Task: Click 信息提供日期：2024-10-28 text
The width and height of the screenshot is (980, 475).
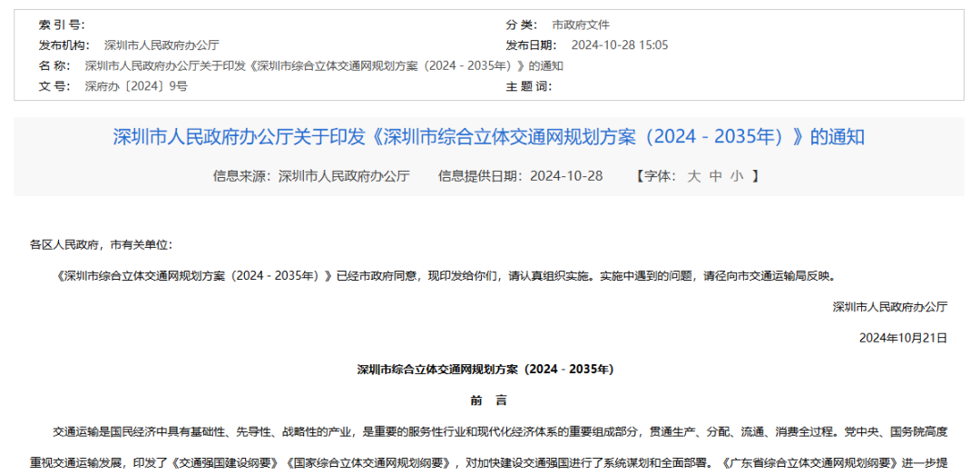Action: point(521,176)
